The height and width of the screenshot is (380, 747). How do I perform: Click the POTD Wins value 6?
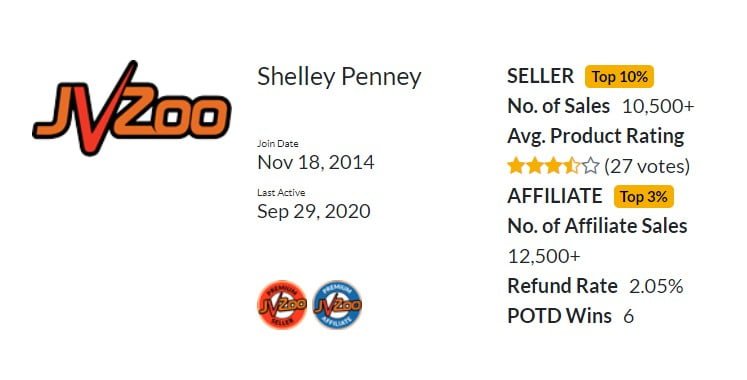coord(628,317)
